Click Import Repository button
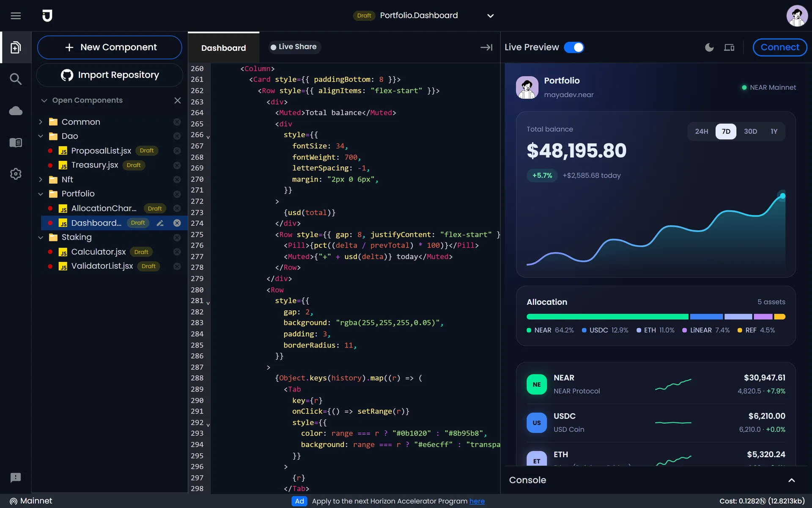 pos(110,75)
